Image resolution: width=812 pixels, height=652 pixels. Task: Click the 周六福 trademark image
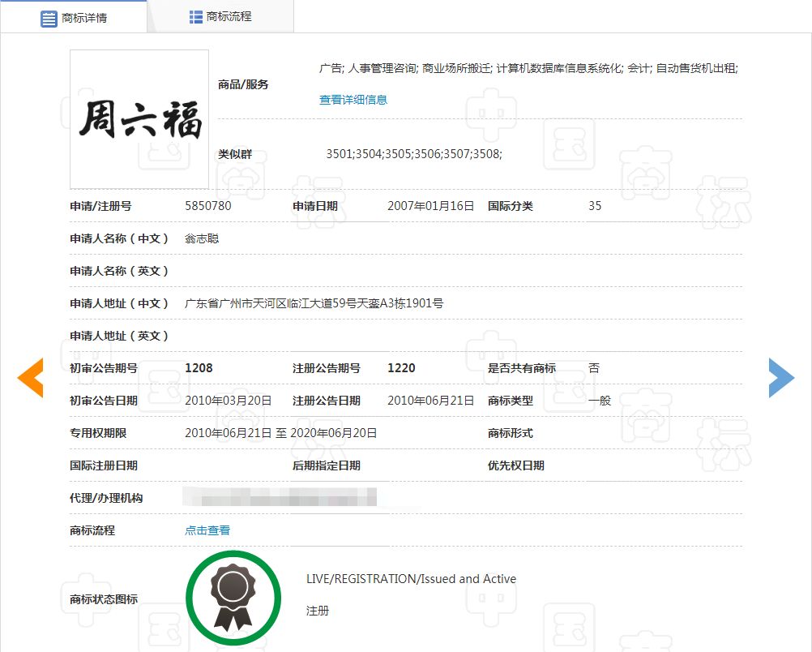[x=139, y=119]
